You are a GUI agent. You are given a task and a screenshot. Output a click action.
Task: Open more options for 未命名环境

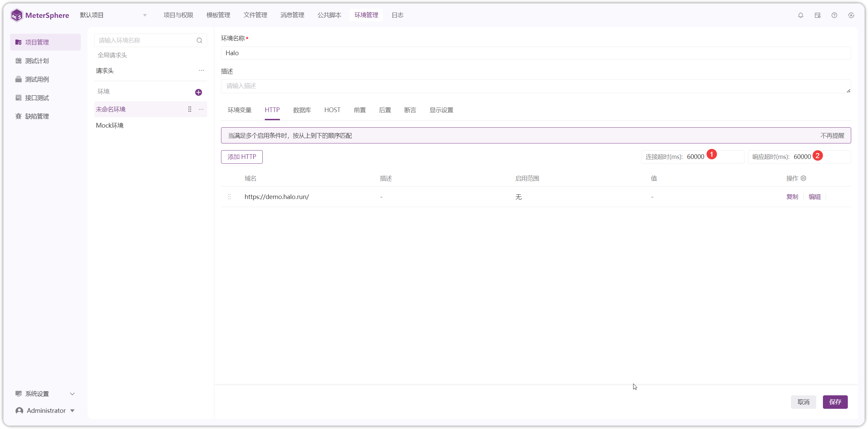[201, 109]
